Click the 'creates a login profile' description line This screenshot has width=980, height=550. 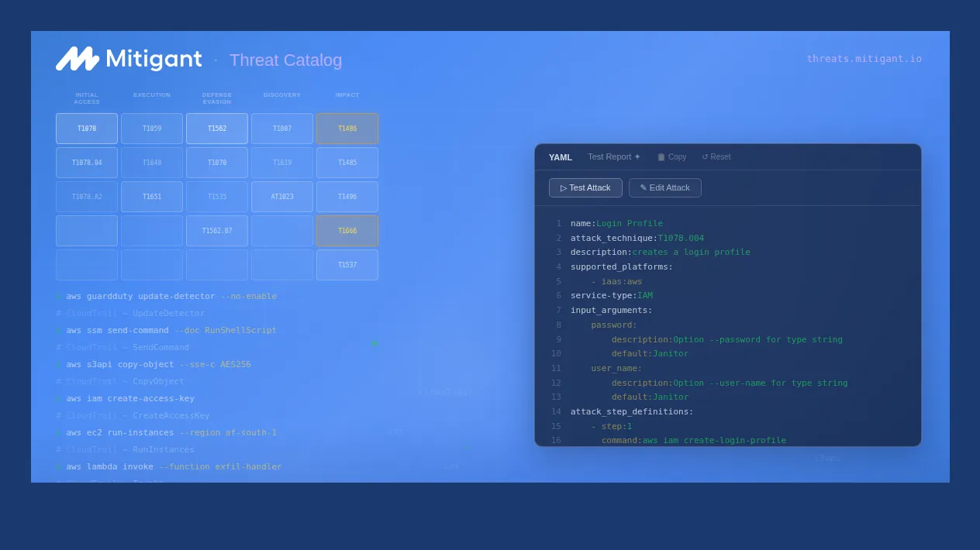[x=661, y=252]
